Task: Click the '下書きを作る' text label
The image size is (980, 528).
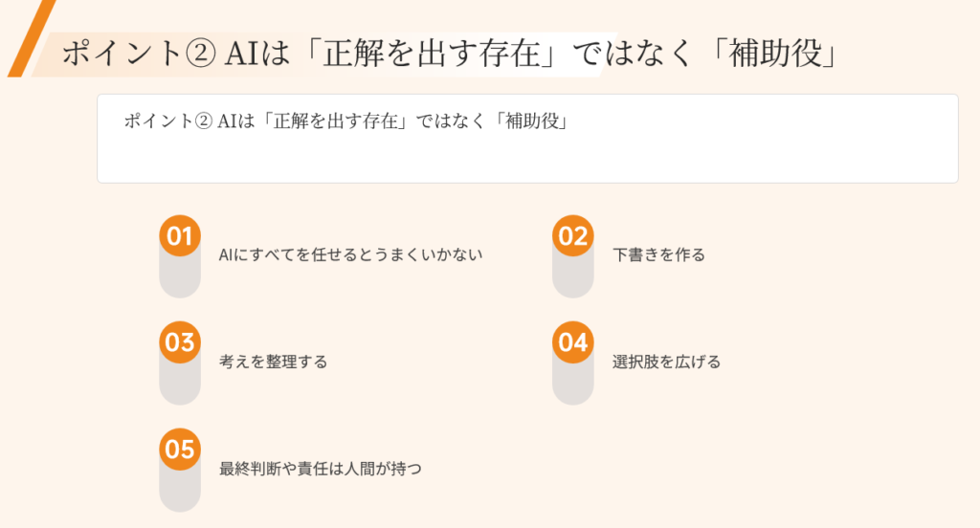Action: coord(658,255)
